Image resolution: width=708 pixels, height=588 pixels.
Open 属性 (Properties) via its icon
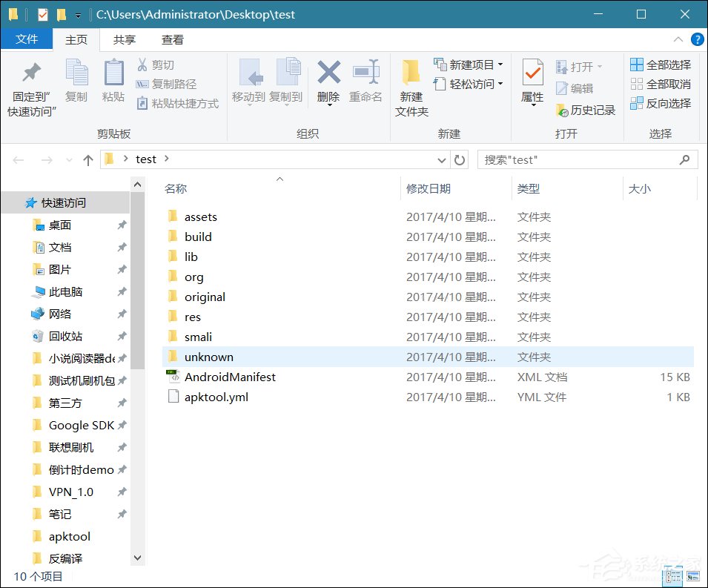[531, 84]
